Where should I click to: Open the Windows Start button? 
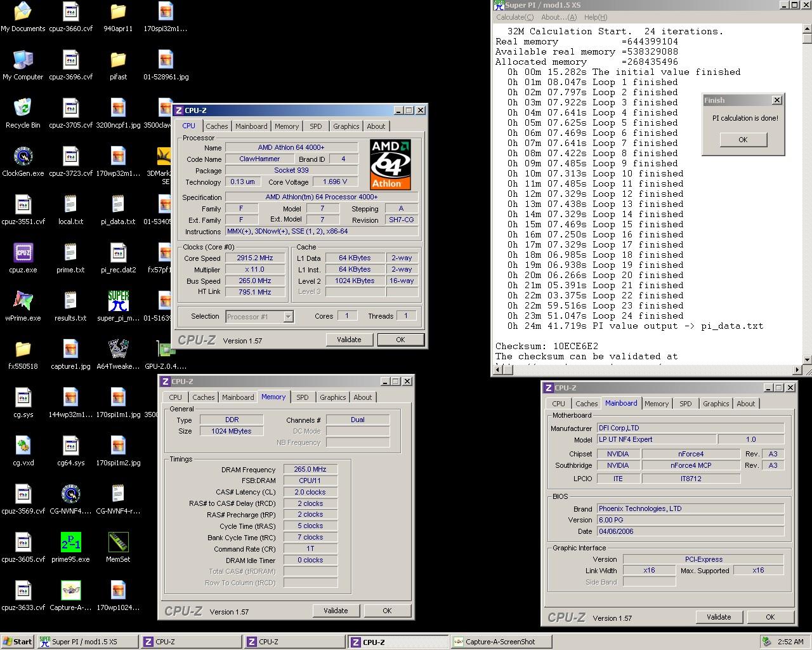click(x=18, y=642)
